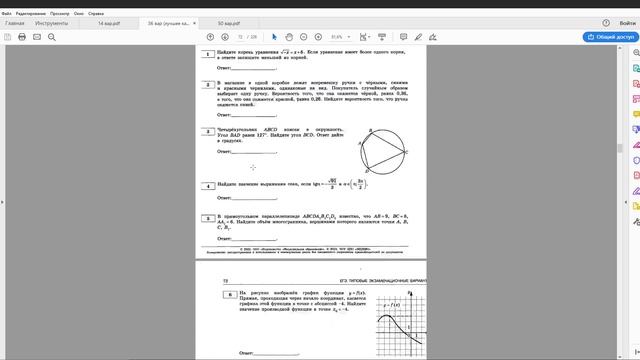This screenshot has height=360, width=640.
Task: Select the Highlight text pen tool
Action: tap(418, 37)
